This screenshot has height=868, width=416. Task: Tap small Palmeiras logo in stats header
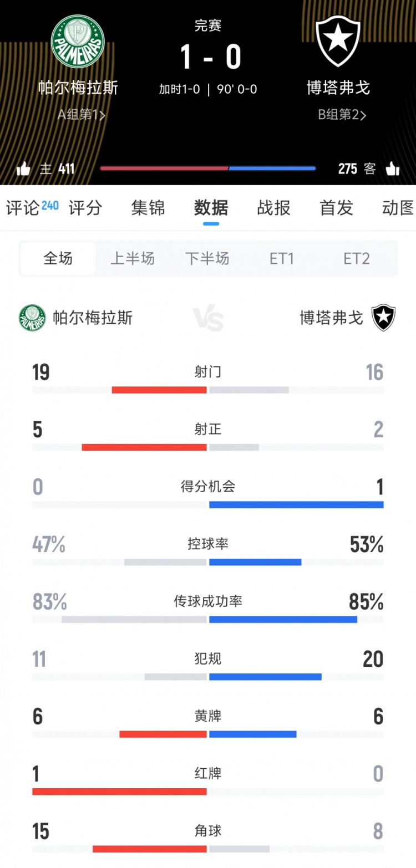32,318
